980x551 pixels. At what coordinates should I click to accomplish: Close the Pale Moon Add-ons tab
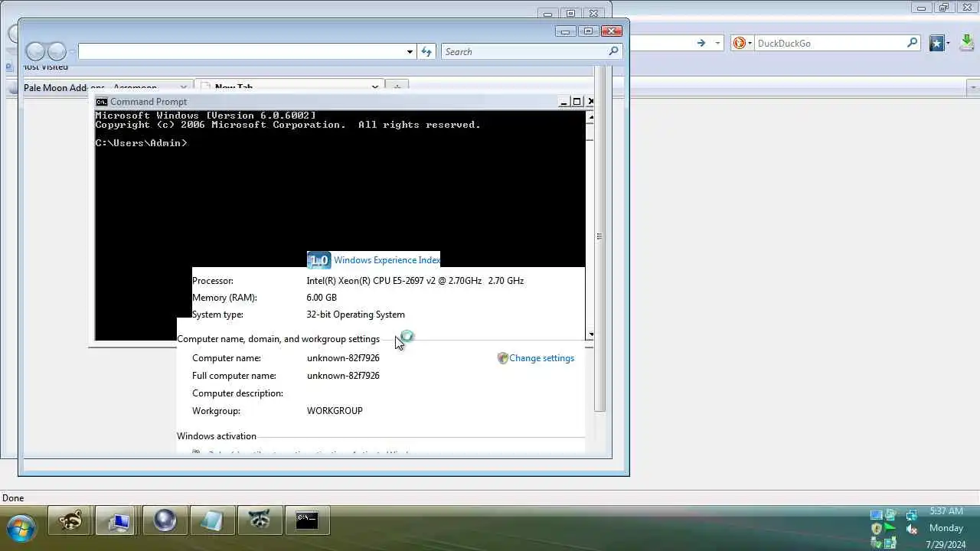184,87
